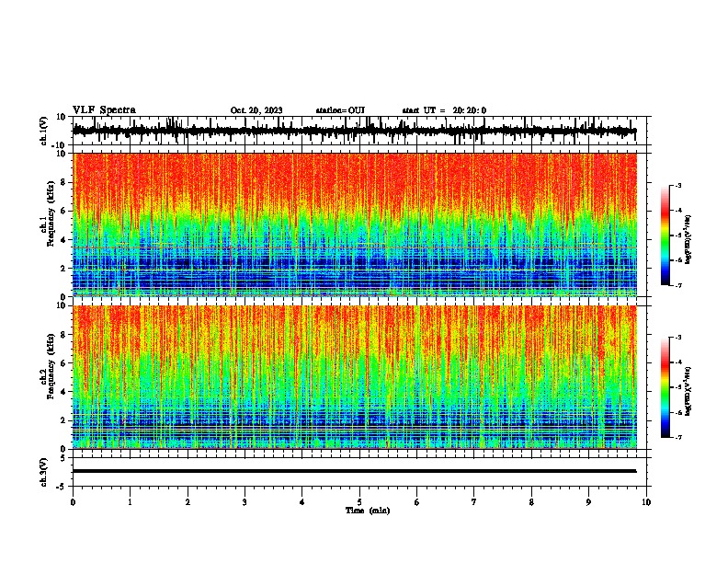Image resolution: width=728 pixels, height=563 pixels.
Task: Click the 'VLF Spectra' title text
Action: click(104, 110)
